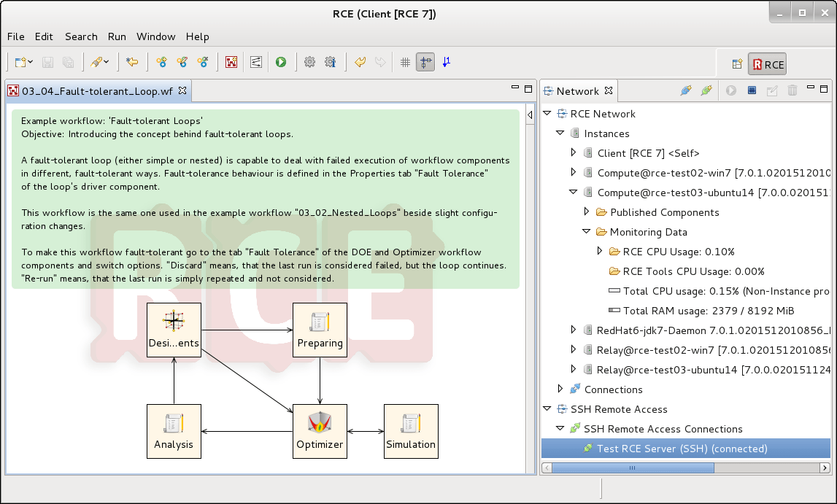837x504 pixels.
Task: Open the connection editor icon
Action: click(x=256, y=63)
